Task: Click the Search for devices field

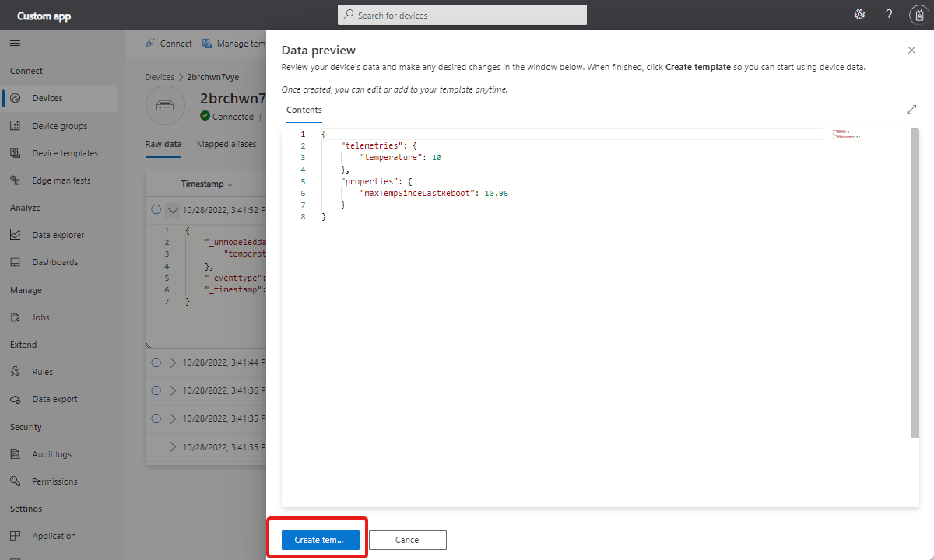Action: [x=462, y=15]
